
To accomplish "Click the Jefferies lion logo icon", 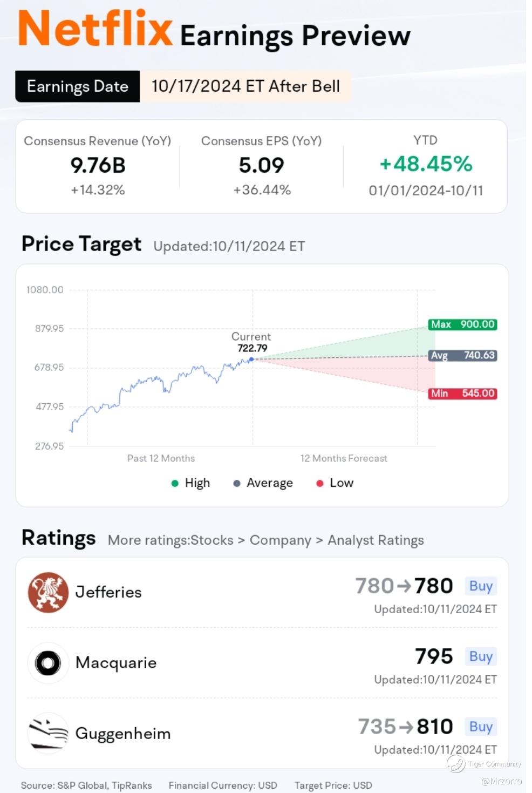I will (x=48, y=592).
